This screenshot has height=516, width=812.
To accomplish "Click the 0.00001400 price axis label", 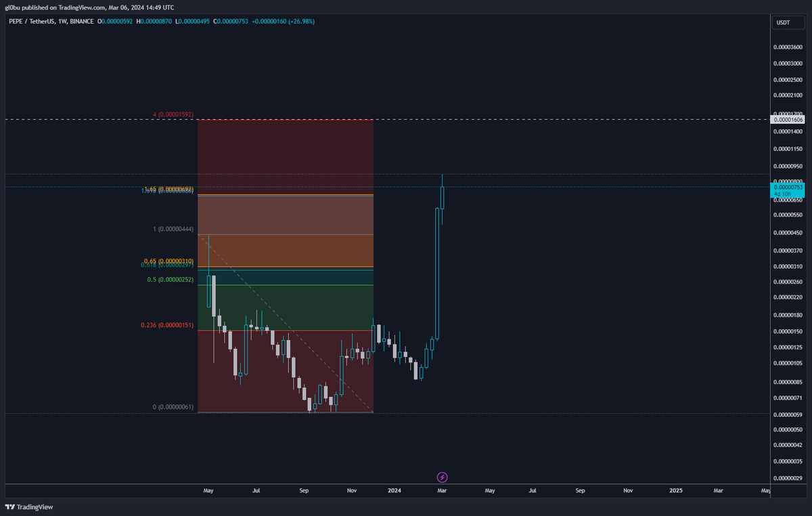I will pyautogui.click(x=788, y=131).
